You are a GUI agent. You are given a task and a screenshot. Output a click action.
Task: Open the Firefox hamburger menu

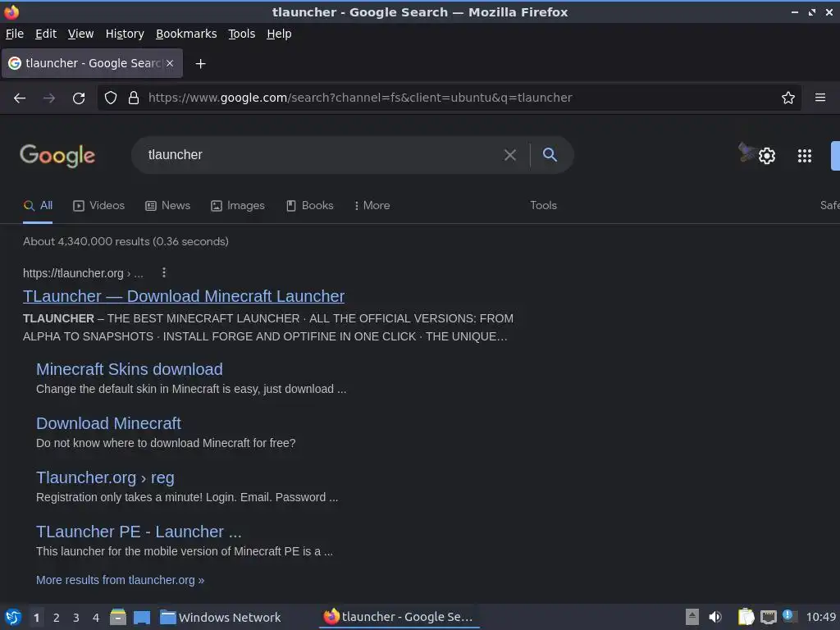[820, 98]
